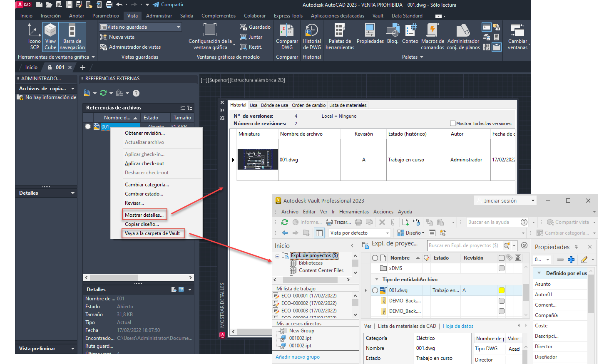Image resolution: width=604 pixels, height=364 pixels.
Task: Open the Propiedades palette from ribbon
Action: (x=370, y=34)
